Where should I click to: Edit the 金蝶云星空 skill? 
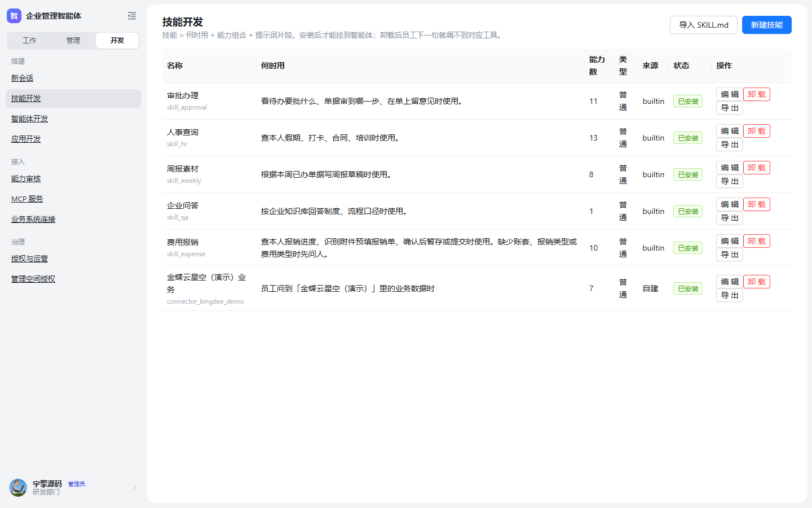tap(730, 282)
